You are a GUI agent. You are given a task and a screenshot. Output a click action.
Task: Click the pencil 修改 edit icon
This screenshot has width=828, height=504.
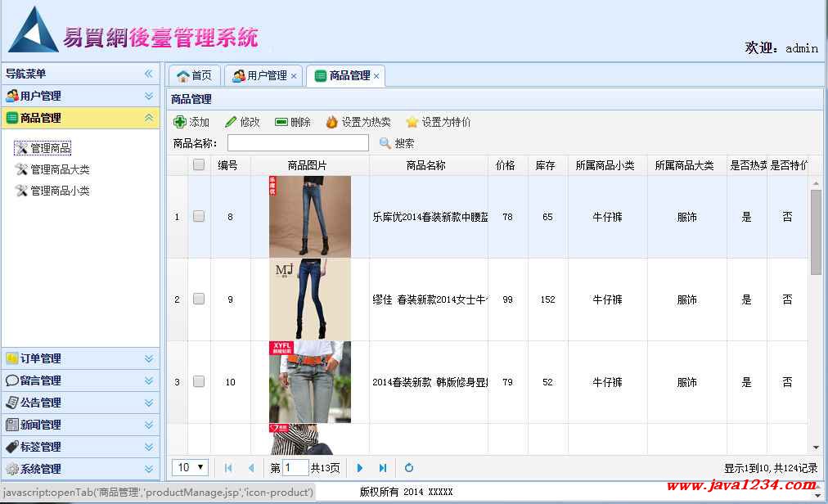(x=231, y=122)
